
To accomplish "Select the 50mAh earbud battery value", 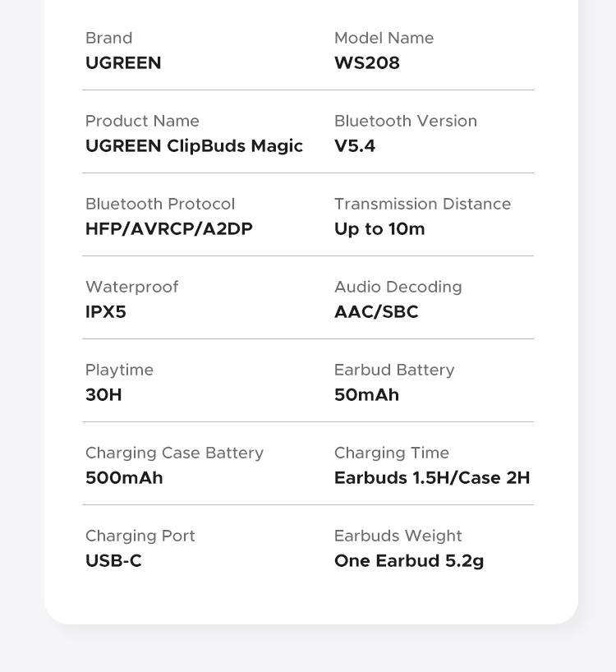I will pyautogui.click(x=366, y=395).
